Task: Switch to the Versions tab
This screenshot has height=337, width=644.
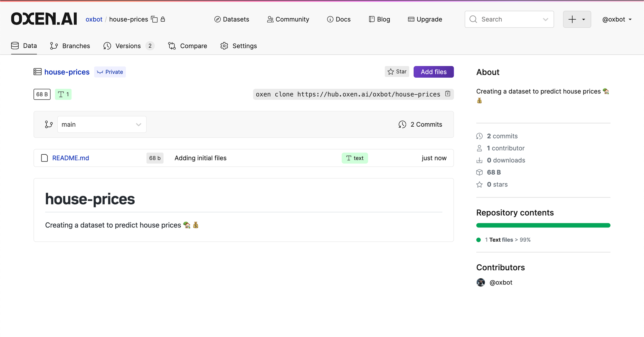Action: pyautogui.click(x=129, y=46)
